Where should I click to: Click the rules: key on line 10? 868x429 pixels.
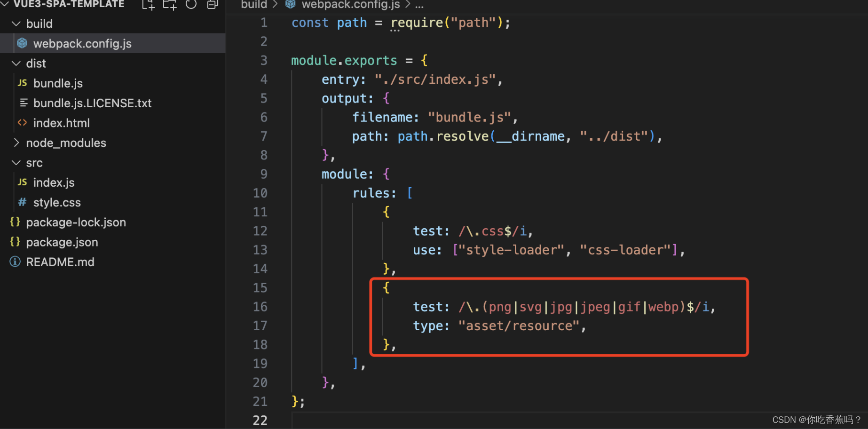tap(374, 193)
